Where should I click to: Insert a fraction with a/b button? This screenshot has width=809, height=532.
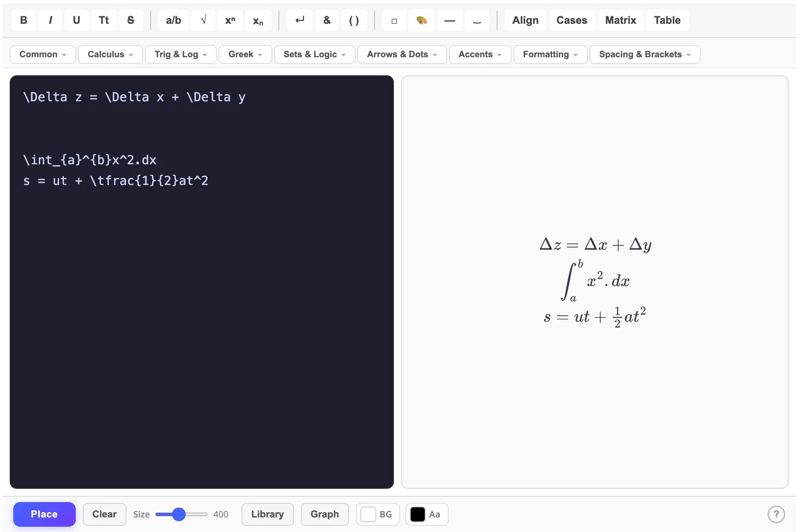[174, 20]
